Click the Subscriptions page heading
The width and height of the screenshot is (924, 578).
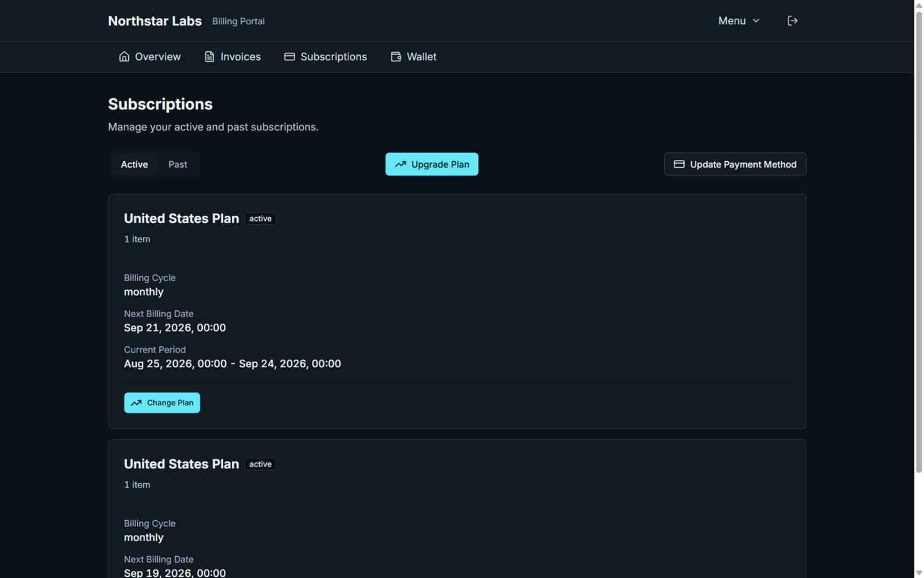pyautogui.click(x=160, y=104)
